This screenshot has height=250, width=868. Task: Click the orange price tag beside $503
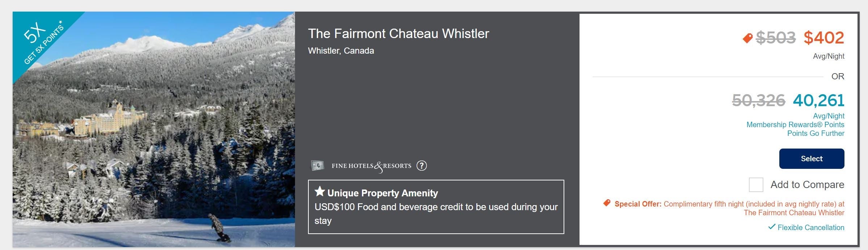tap(747, 38)
